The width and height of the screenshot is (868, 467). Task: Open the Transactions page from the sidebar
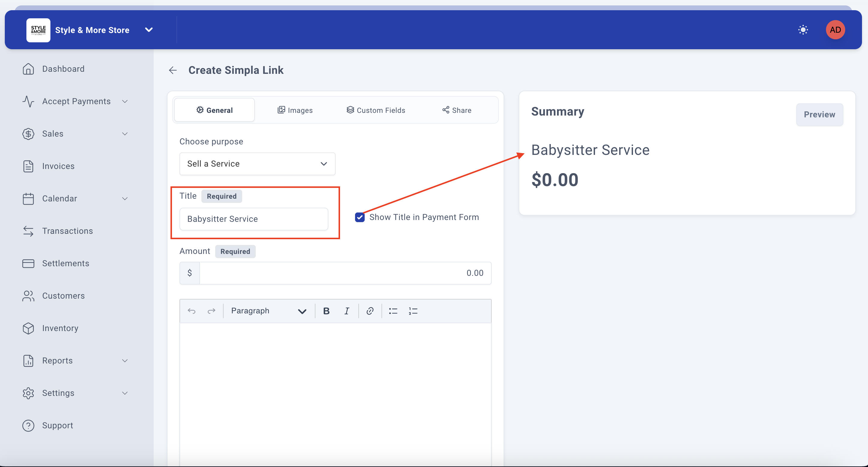(68, 231)
